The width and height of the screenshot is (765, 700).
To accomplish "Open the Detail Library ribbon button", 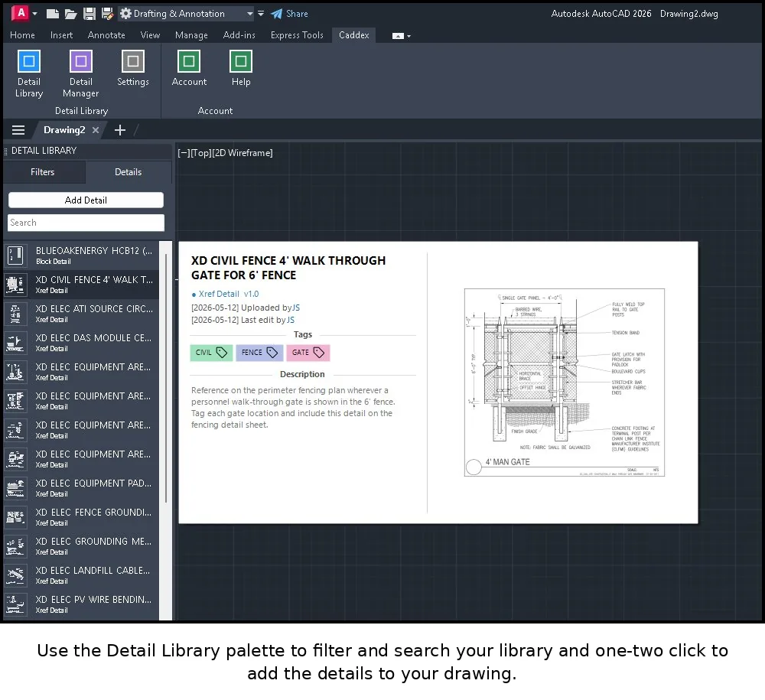I will tap(29, 73).
